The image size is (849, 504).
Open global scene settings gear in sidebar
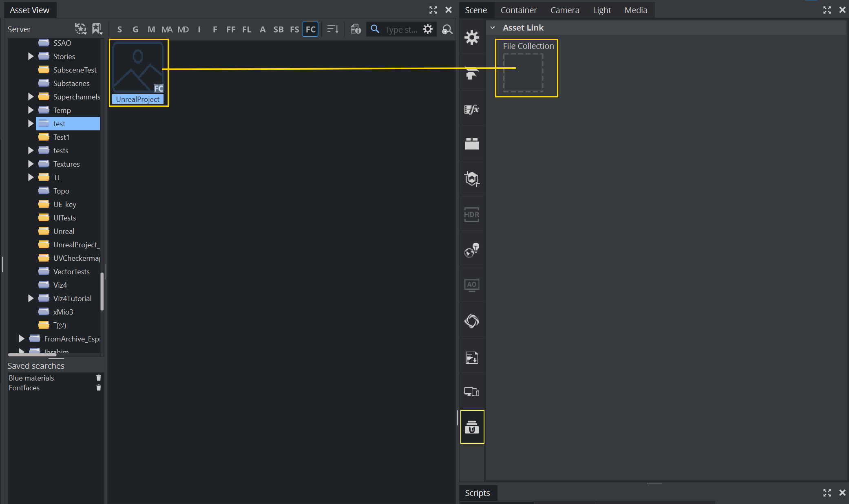click(x=472, y=37)
